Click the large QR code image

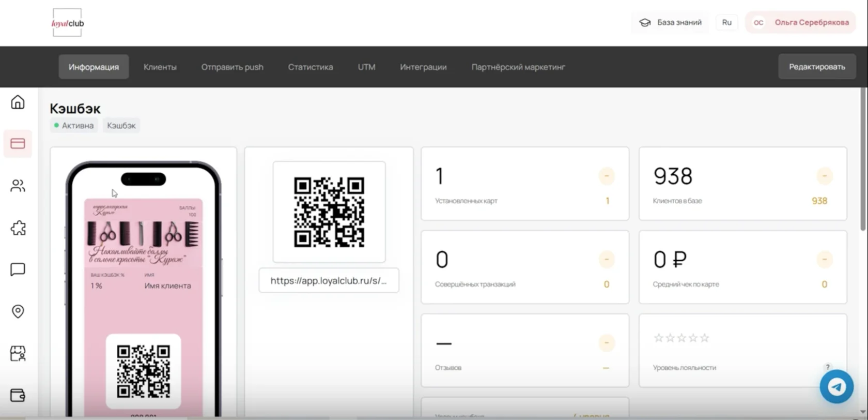[329, 212]
